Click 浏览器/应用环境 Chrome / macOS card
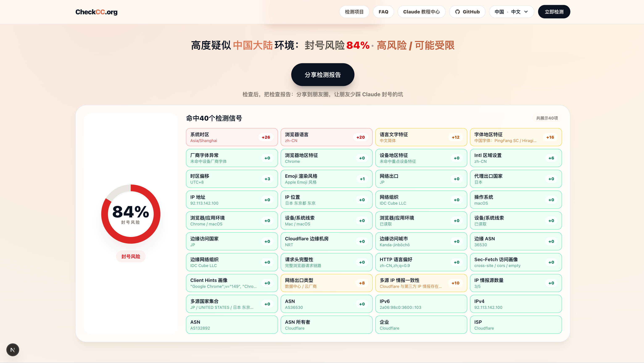 [x=232, y=221]
